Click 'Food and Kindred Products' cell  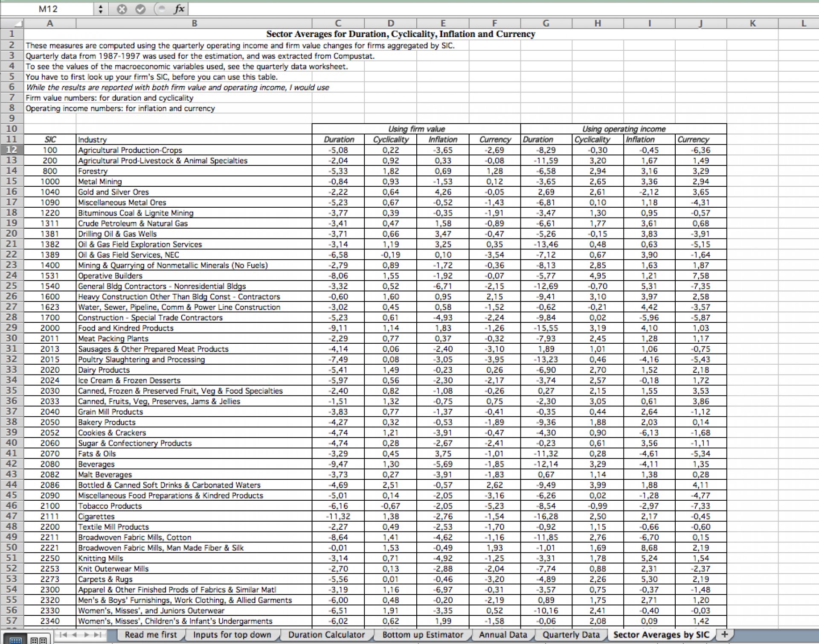pos(194,328)
